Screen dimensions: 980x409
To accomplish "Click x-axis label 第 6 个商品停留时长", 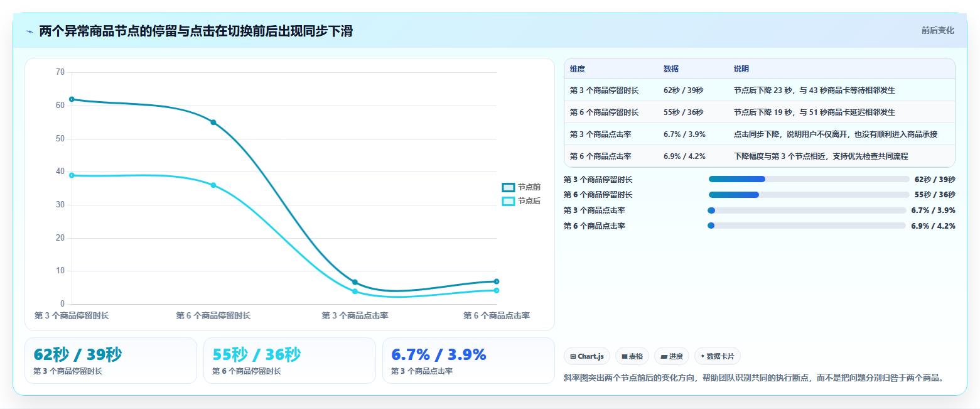I will click(213, 315).
